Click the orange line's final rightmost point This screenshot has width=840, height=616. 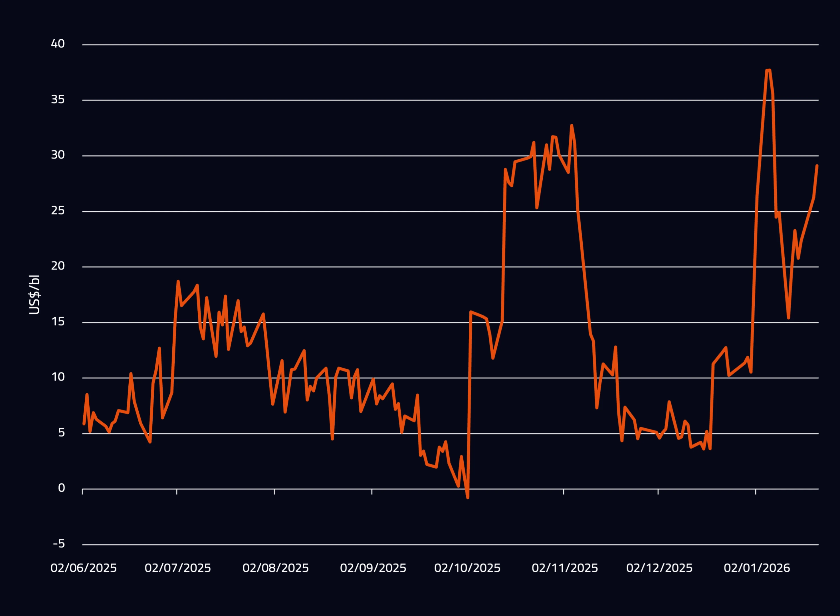pyautogui.click(x=817, y=166)
